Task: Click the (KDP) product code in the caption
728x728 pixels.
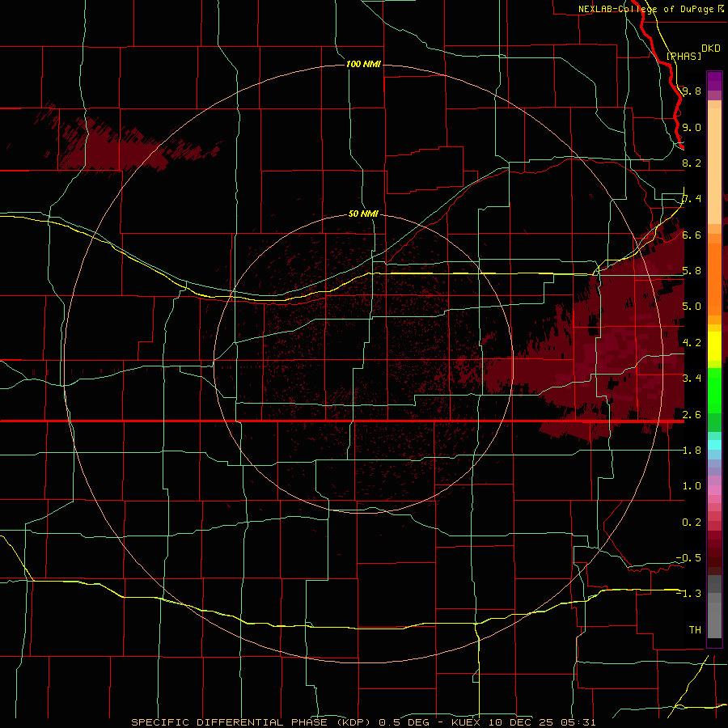Action: (353, 722)
